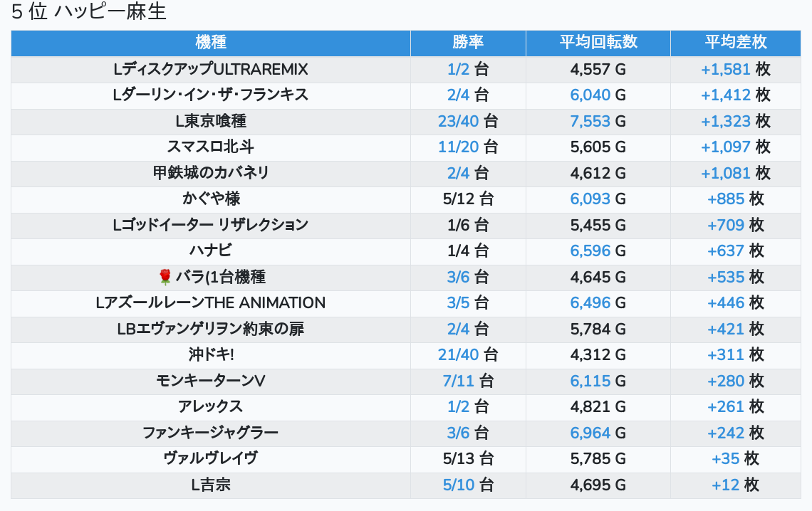The height and width of the screenshot is (511, 812).
Task: Click the 平均回転数 column header
Action: pyautogui.click(x=598, y=43)
